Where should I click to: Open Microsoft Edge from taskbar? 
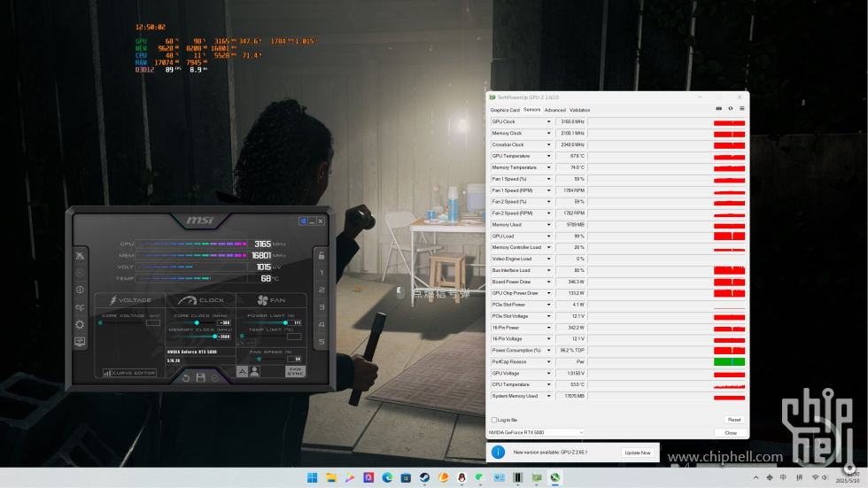(387, 477)
